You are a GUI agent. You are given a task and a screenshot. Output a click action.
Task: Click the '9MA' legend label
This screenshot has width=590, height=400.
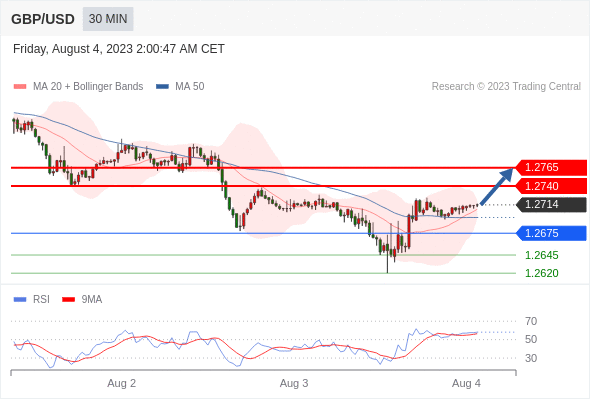(92, 300)
